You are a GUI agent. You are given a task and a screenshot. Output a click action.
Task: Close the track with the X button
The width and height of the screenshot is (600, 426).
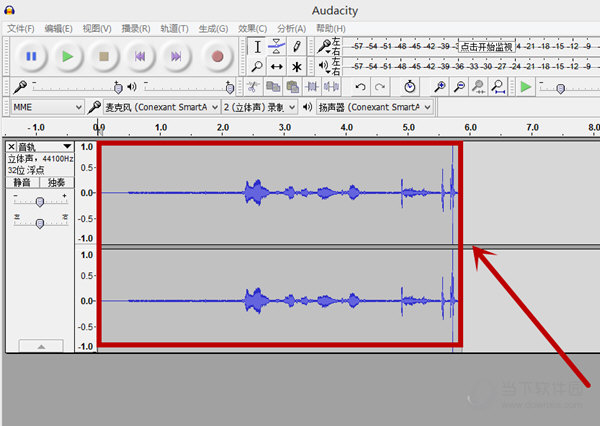pos(11,147)
